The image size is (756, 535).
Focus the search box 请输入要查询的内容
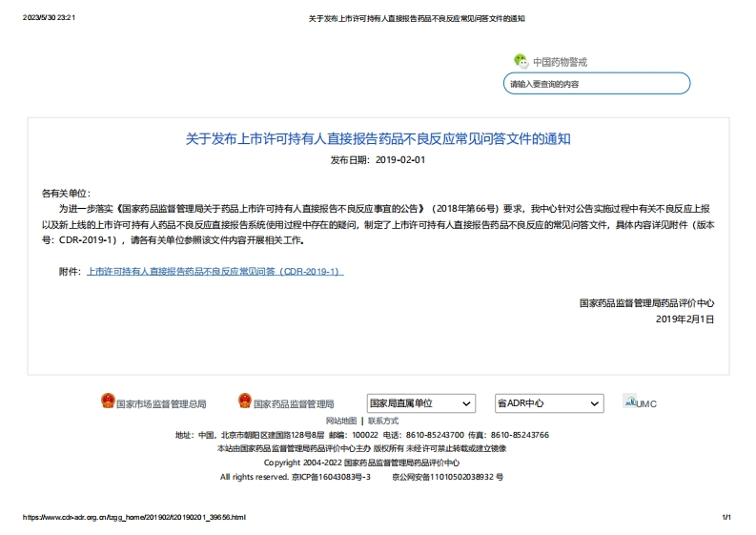coord(597,84)
